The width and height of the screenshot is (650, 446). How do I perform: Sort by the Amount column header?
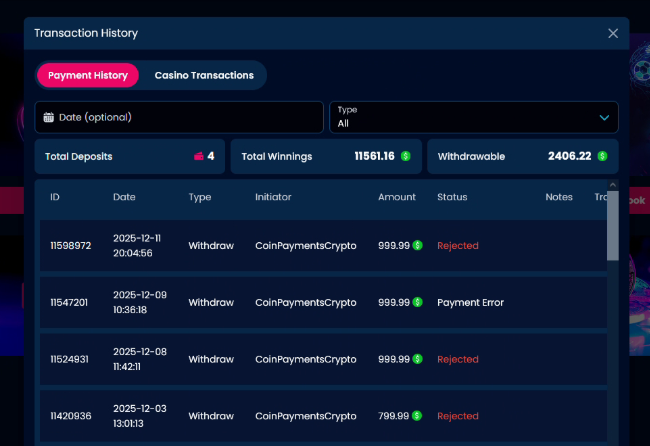point(396,197)
